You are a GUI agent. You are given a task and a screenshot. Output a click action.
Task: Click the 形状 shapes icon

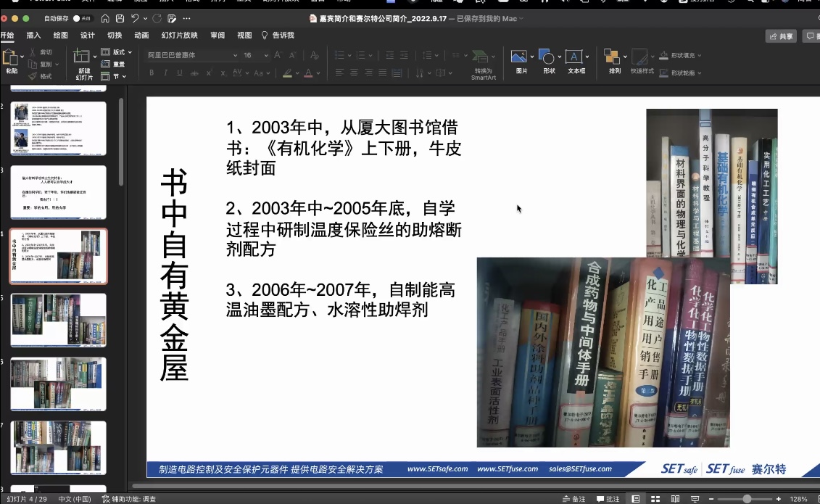tap(548, 57)
